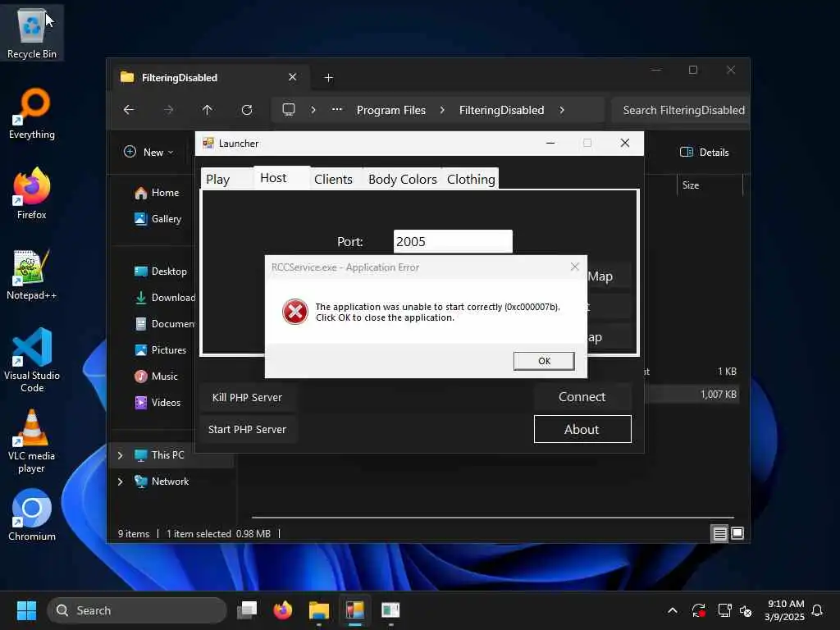Open the breadcrumb ellipsis overflow menu
Screen dimensions: 840x630
click(x=337, y=109)
